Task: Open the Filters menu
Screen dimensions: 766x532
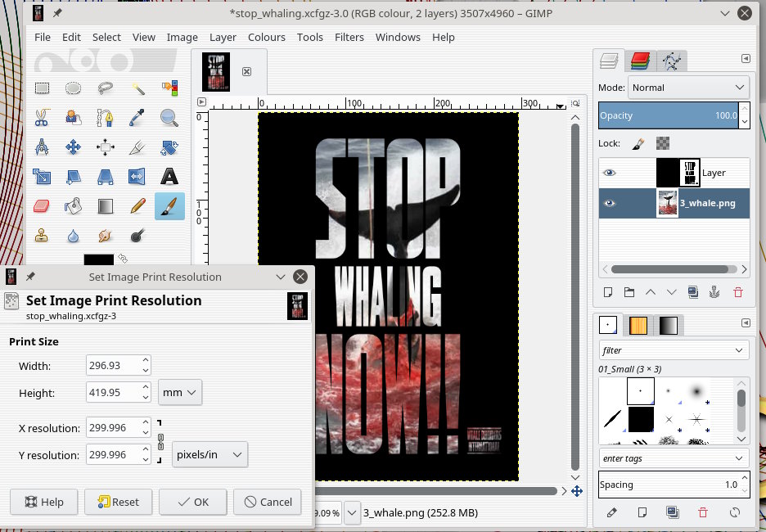Action: coord(349,37)
